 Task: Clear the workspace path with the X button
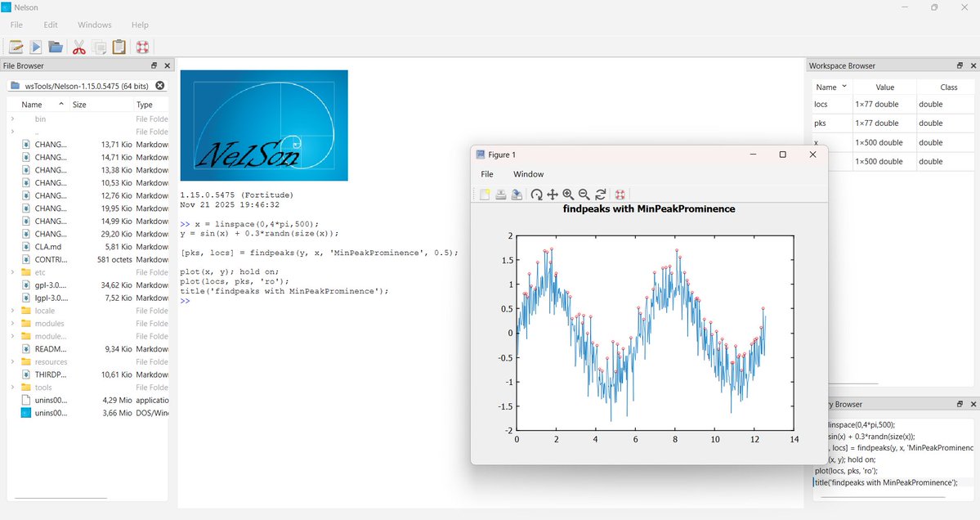(x=159, y=85)
